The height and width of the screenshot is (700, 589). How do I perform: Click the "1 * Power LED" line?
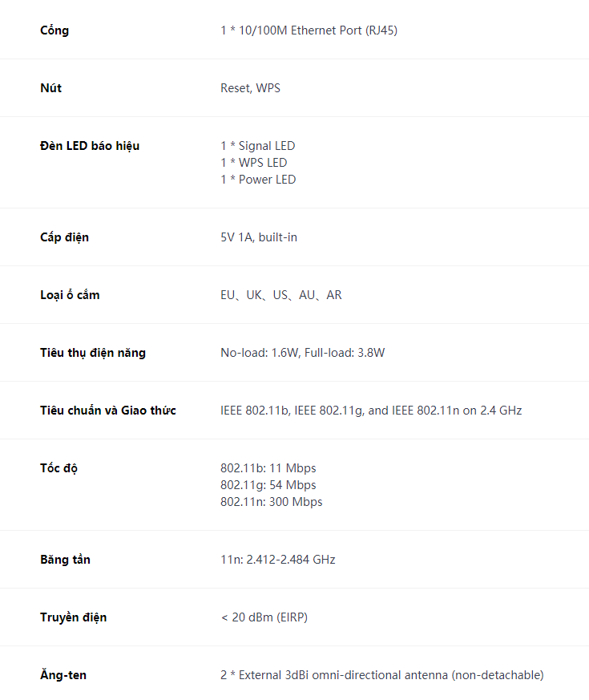point(258,180)
